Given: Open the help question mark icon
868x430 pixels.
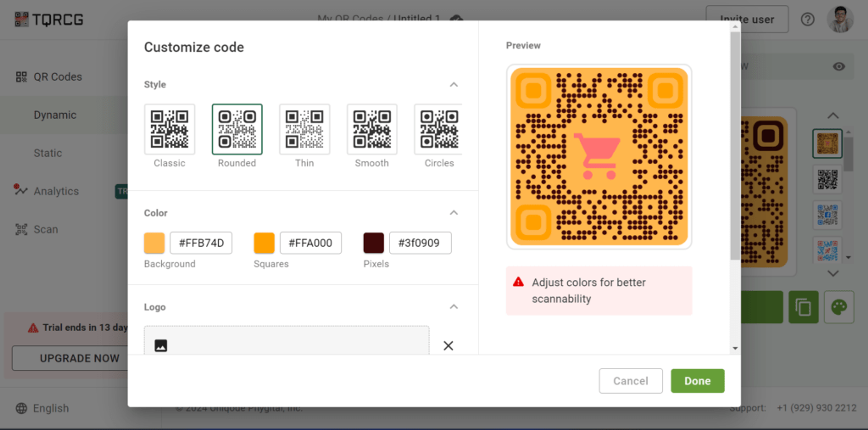Looking at the screenshot, I should (x=807, y=19).
